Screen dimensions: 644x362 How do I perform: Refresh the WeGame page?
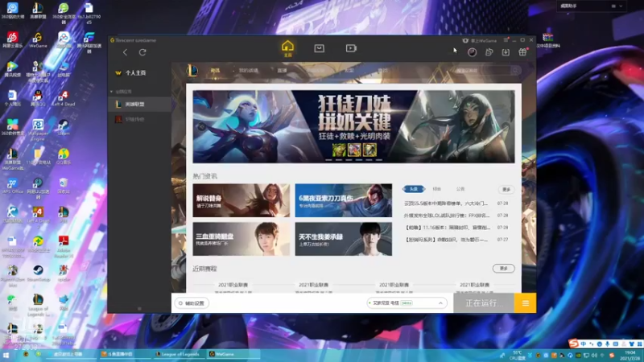142,52
